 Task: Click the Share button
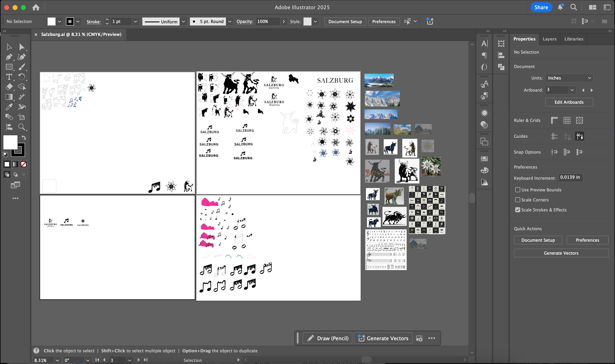541,7
